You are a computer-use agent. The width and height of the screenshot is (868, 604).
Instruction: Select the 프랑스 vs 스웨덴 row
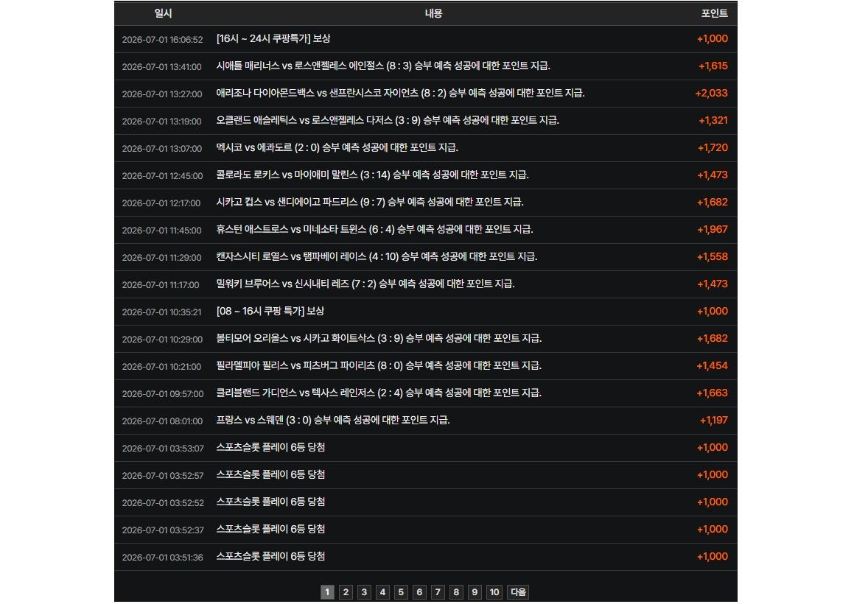(426, 420)
